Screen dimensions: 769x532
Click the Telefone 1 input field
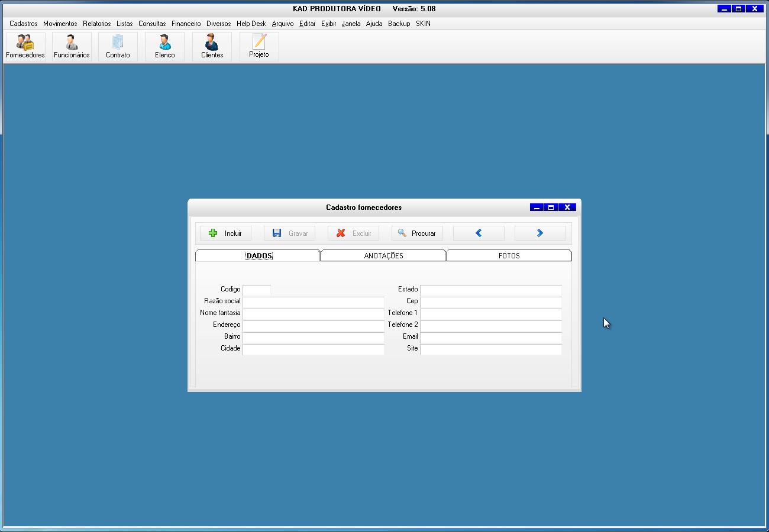(491, 314)
